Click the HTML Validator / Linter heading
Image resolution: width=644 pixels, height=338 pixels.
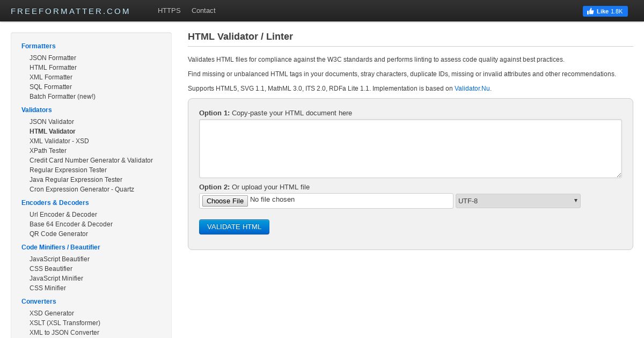240,36
